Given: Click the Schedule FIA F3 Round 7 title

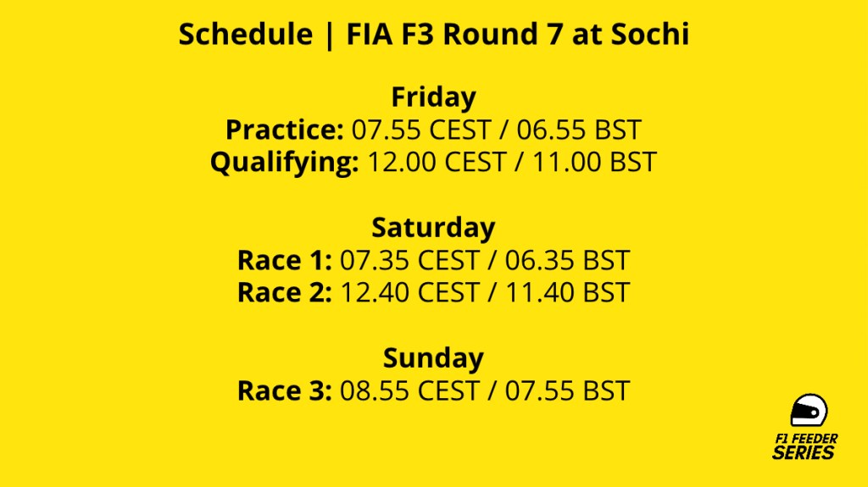Looking at the screenshot, I should tap(433, 34).
